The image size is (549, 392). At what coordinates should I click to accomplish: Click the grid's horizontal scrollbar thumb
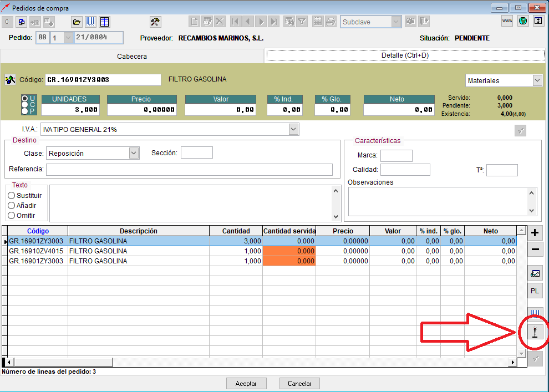click(x=63, y=362)
